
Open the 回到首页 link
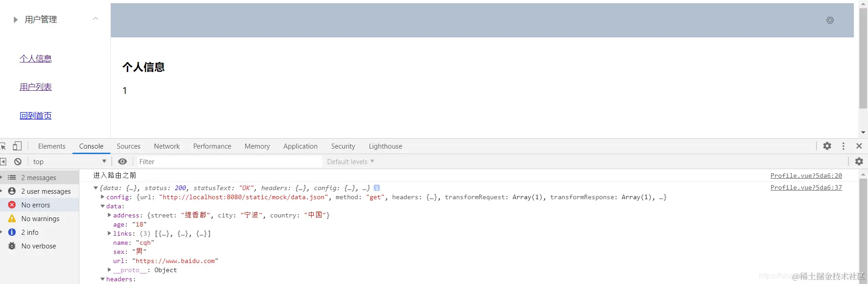click(x=36, y=115)
